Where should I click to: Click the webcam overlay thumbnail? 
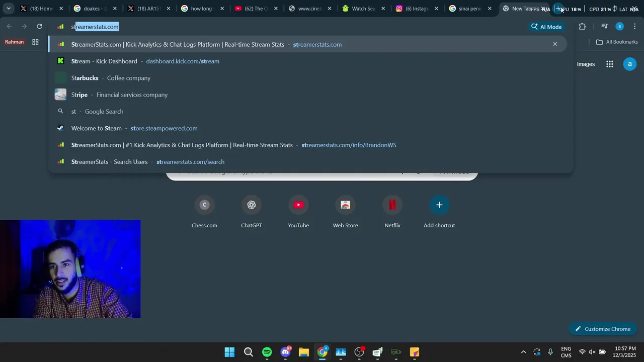(x=70, y=269)
